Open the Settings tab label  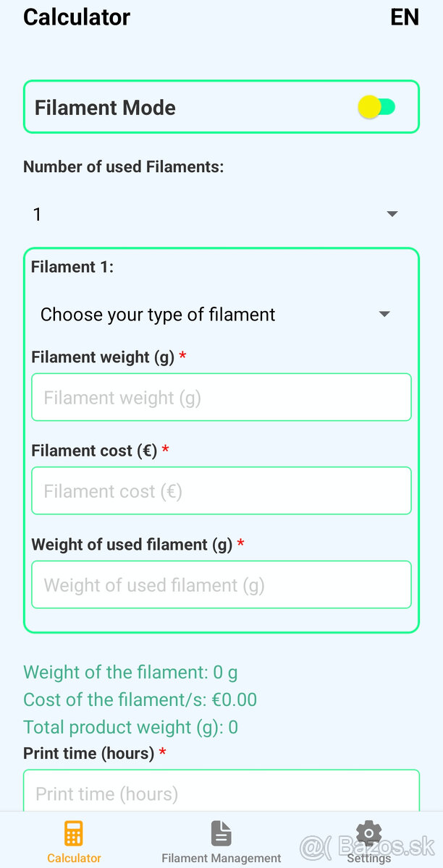click(x=368, y=859)
